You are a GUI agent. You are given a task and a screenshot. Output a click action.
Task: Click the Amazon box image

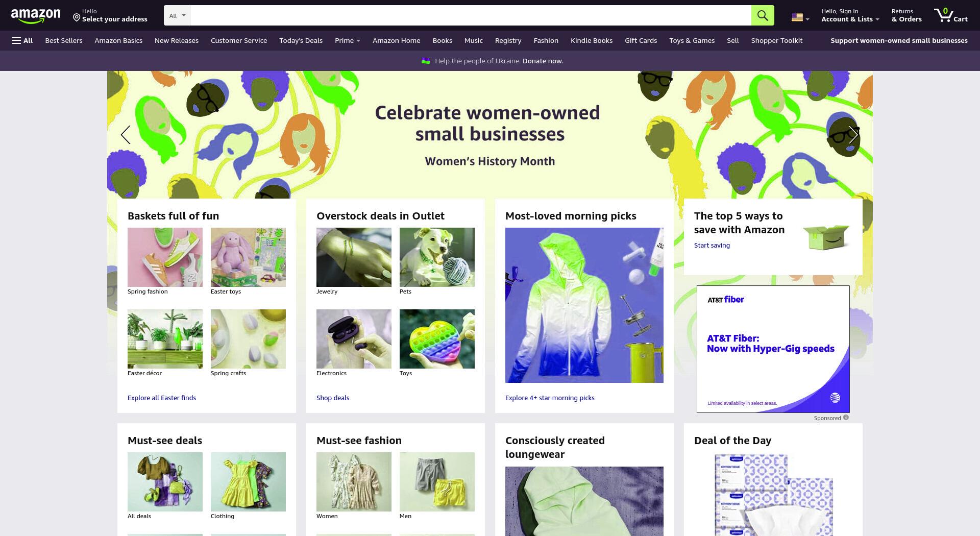pos(826,237)
